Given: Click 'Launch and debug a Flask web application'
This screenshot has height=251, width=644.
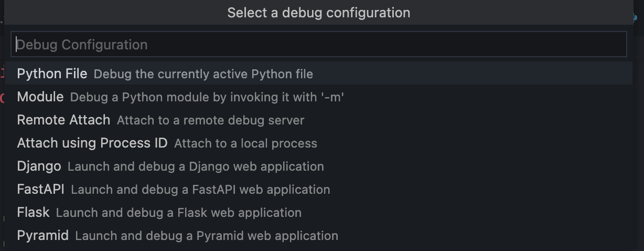Looking at the screenshot, I should pos(178,213).
